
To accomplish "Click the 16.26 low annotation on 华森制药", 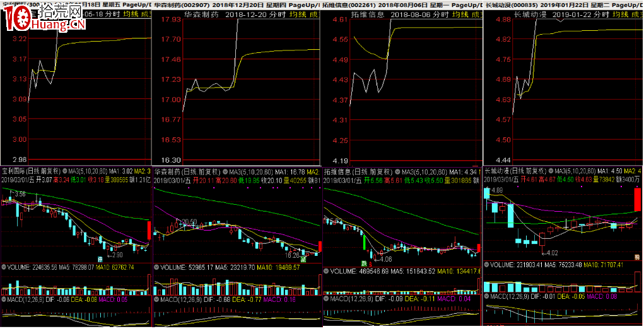I will click(x=292, y=255).
